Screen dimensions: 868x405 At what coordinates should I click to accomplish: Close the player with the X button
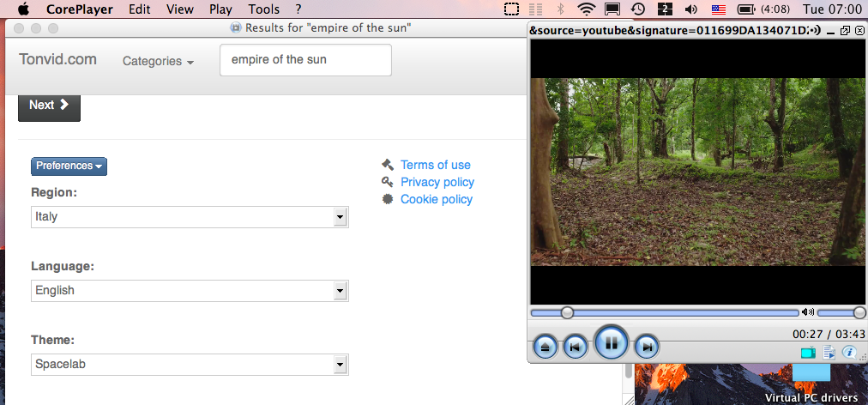[859, 31]
